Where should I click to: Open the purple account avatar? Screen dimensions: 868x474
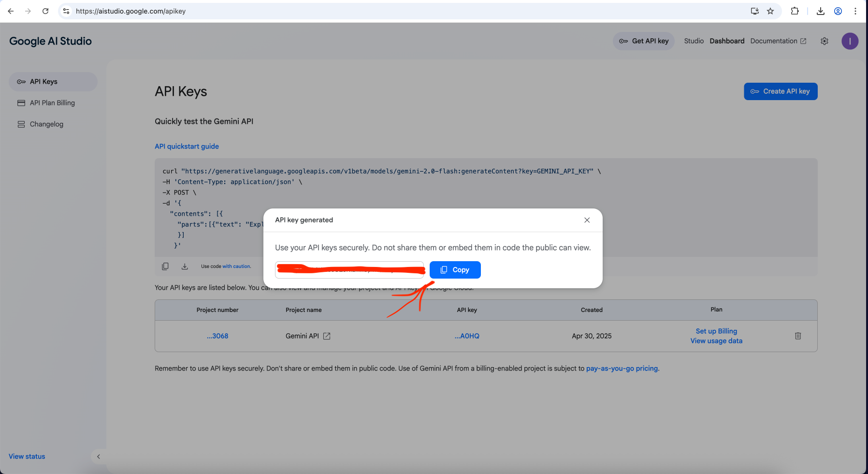tap(850, 41)
